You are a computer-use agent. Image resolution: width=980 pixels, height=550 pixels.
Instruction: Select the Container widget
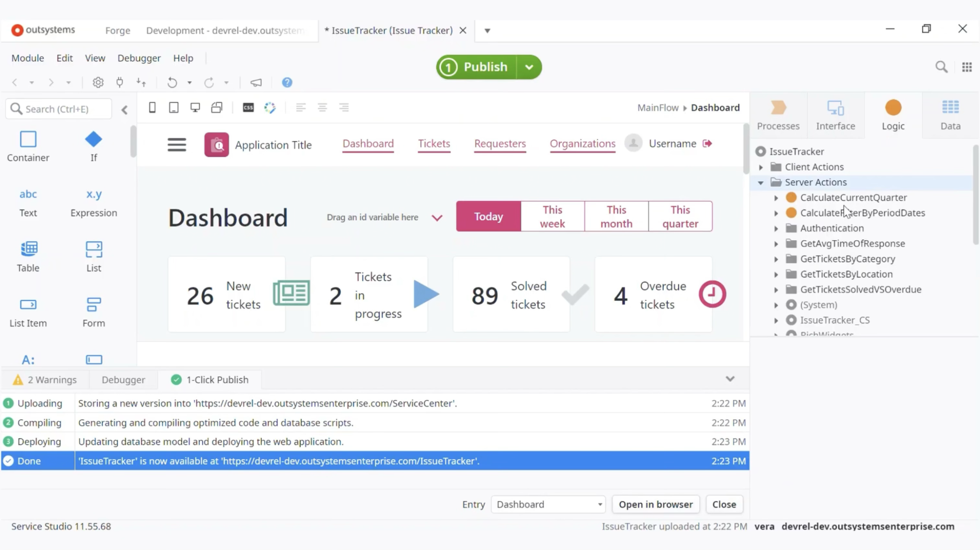pos(28,146)
